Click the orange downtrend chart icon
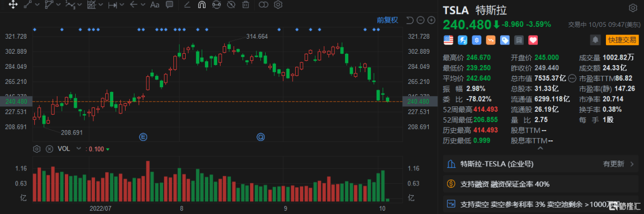The width and height of the screenshot is (644, 214). coord(491,40)
